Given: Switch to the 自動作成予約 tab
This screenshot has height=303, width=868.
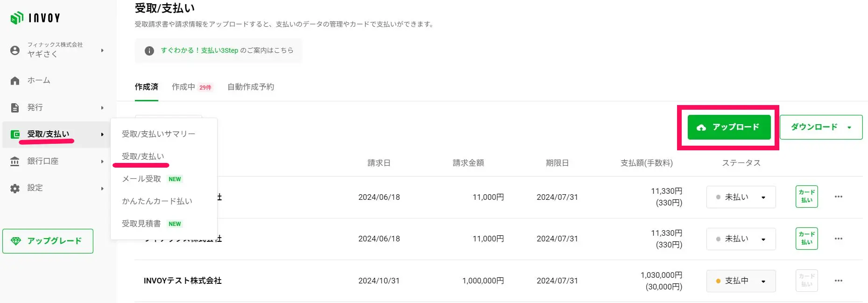Looking at the screenshot, I should coord(251,87).
